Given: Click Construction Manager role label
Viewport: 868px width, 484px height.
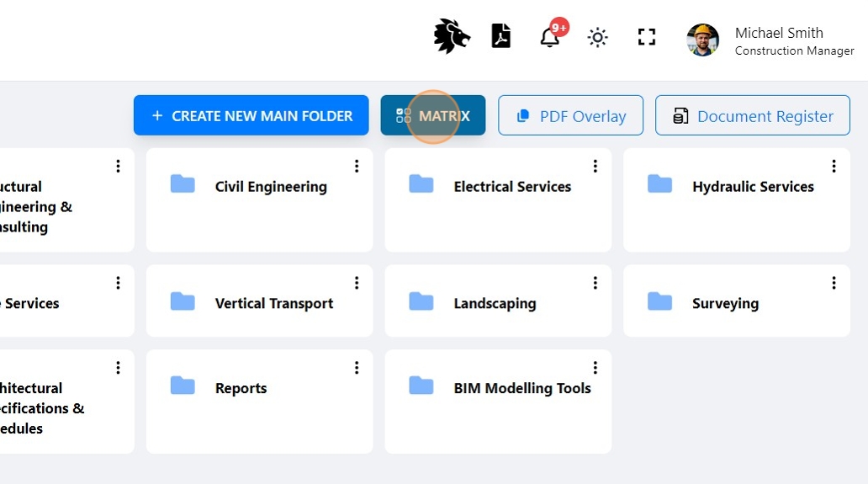Looking at the screenshot, I should tap(794, 51).
